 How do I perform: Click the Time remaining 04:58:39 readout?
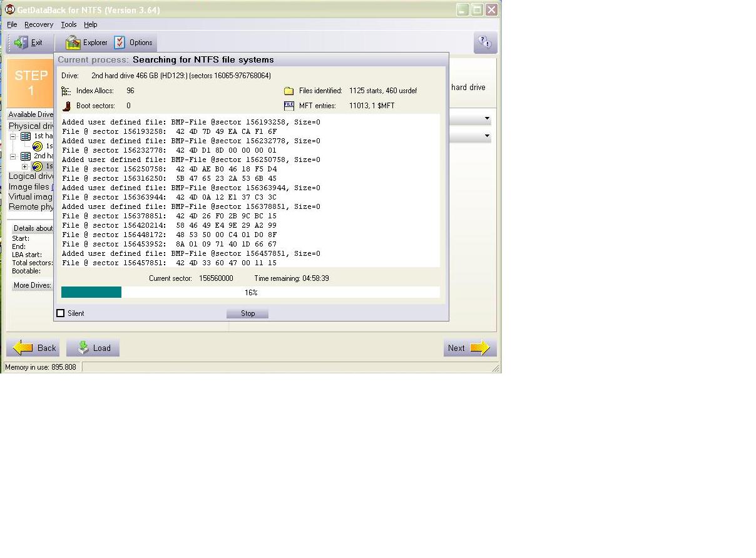[292, 278]
